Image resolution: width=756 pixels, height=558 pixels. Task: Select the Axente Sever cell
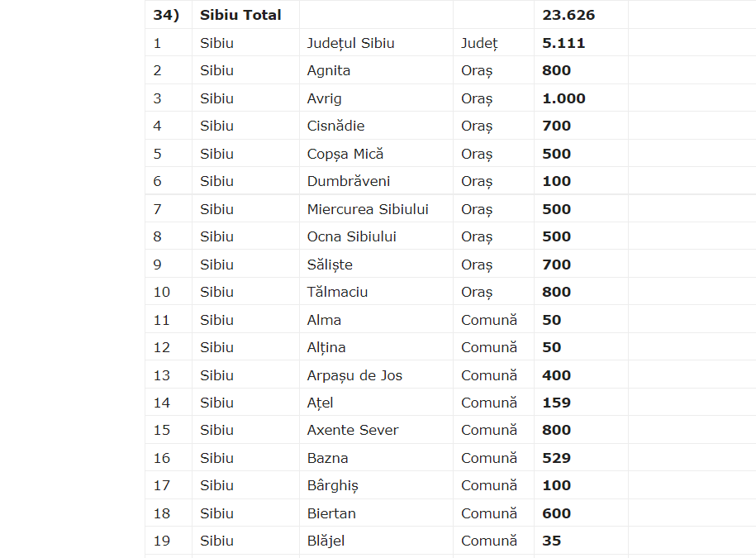(353, 430)
